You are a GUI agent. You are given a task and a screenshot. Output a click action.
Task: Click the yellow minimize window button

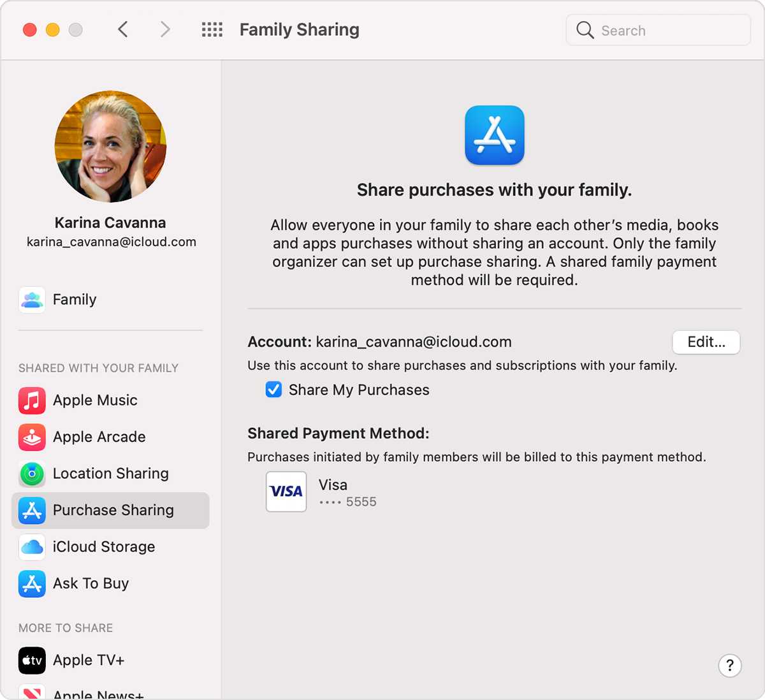[x=53, y=30]
